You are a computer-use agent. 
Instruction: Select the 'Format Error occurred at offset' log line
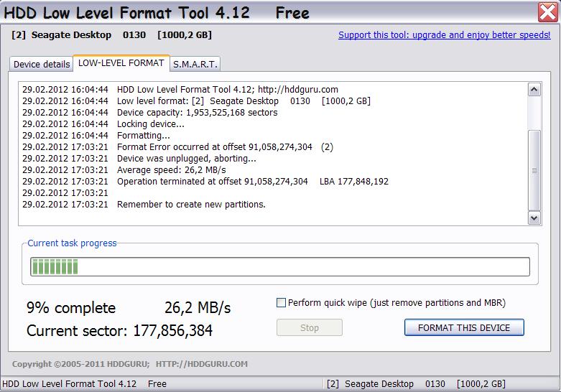pyautogui.click(x=178, y=147)
